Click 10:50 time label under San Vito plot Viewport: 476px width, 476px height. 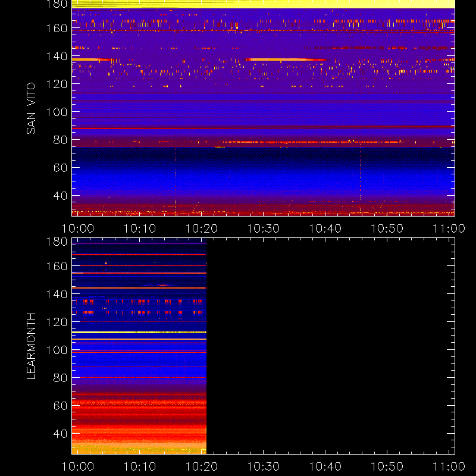tap(387, 228)
